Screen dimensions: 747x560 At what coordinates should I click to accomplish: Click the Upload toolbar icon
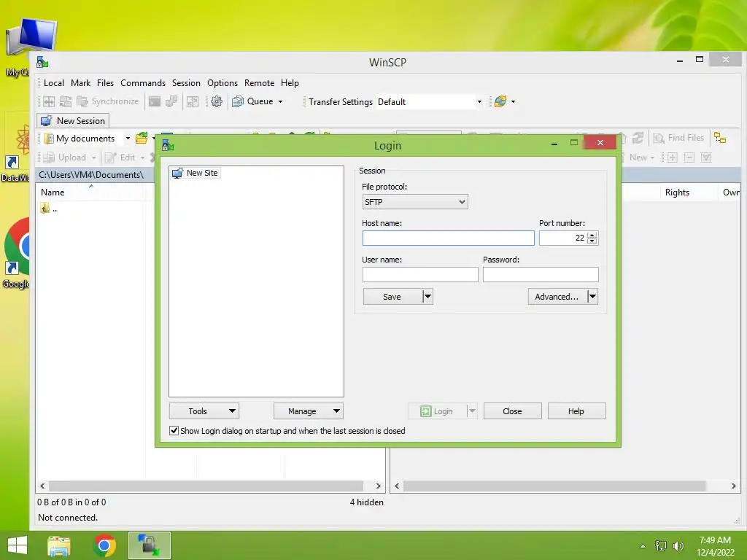[x=49, y=157]
